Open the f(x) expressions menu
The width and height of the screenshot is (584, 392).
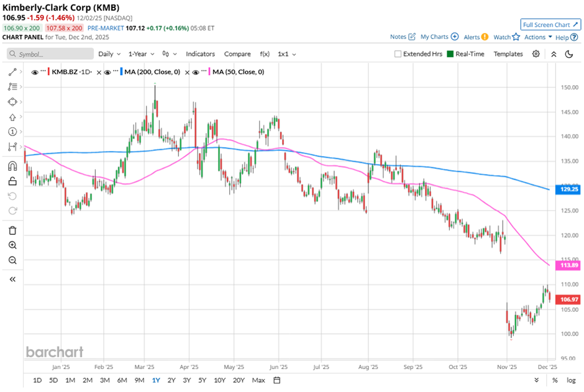265,54
